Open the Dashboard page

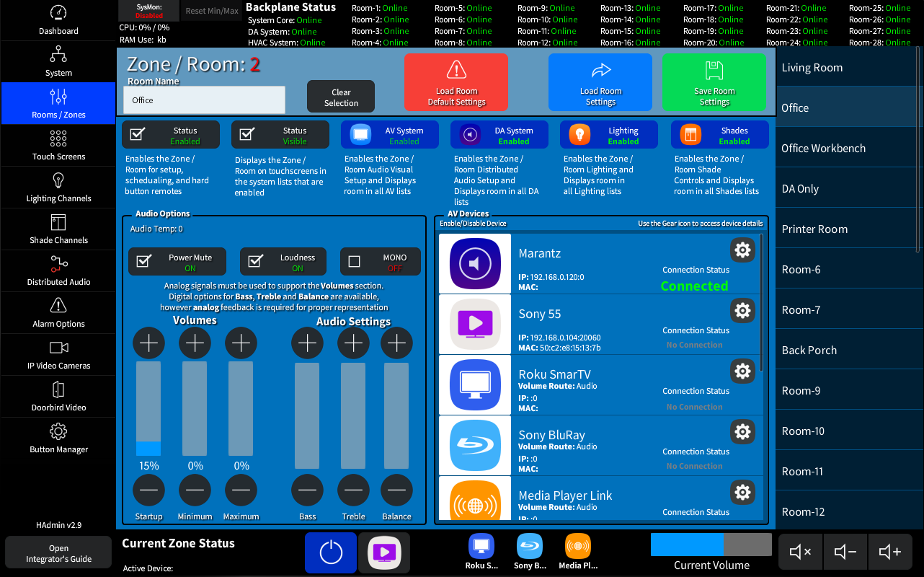(58, 20)
